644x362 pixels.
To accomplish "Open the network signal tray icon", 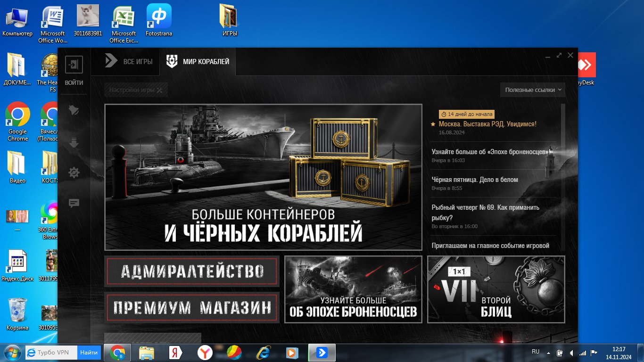I will (x=583, y=353).
